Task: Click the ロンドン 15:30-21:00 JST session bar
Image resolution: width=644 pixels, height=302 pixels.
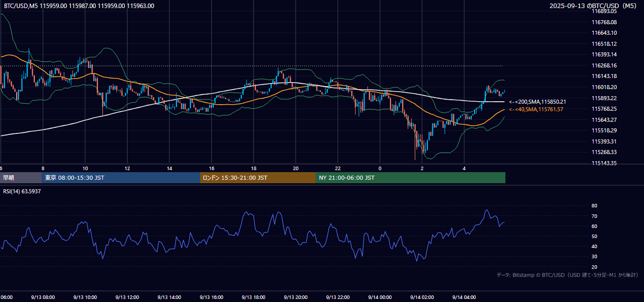Action: pyautogui.click(x=258, y=178)
